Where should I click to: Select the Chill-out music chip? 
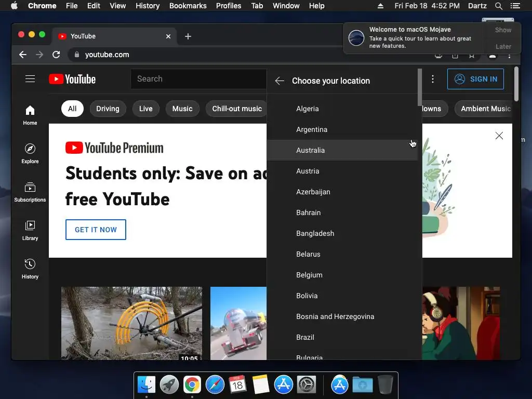click(x=236, y=109)
